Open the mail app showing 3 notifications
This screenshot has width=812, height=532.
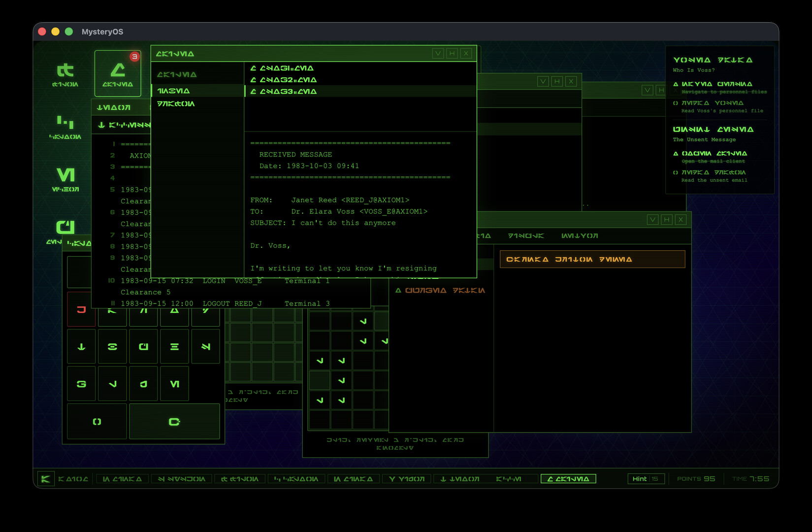pyautogui.click(x=118, y=73)
